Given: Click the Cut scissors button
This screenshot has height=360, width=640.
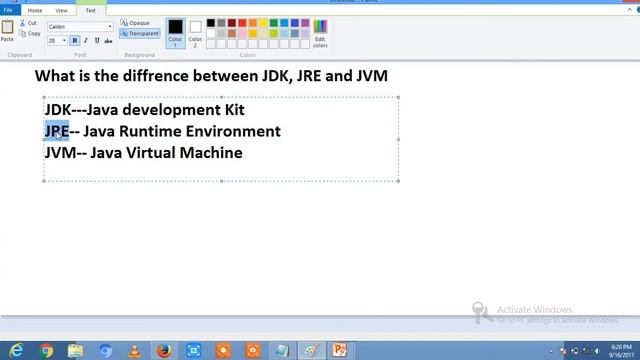Looking at the screenshot, I should point(28,23).
